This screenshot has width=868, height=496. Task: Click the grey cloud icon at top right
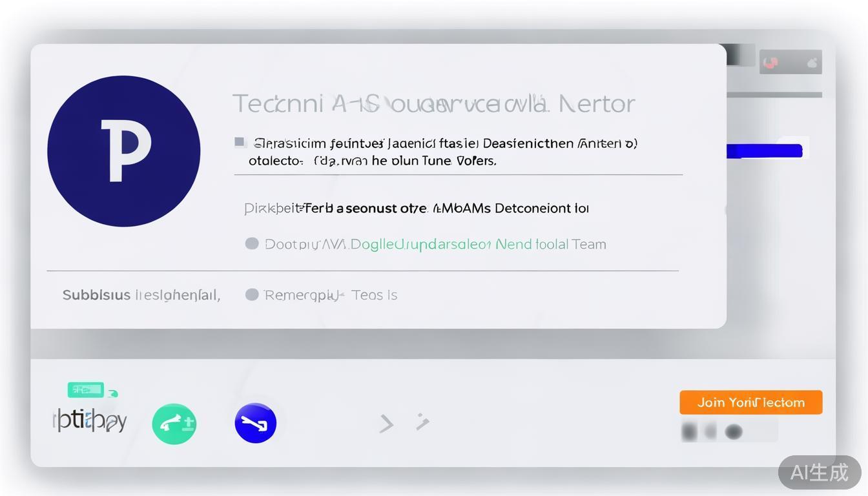pos(812,63)
